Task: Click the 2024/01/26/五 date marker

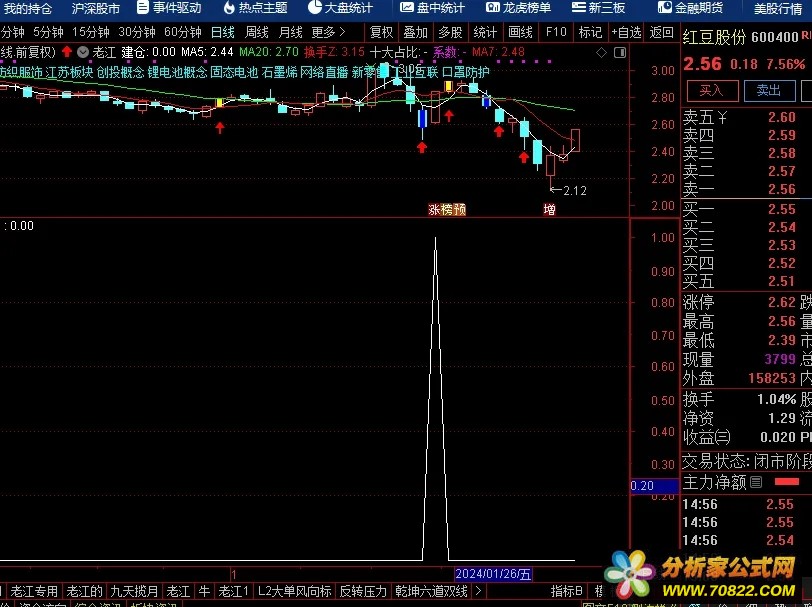Action: (x=493, y=574)
